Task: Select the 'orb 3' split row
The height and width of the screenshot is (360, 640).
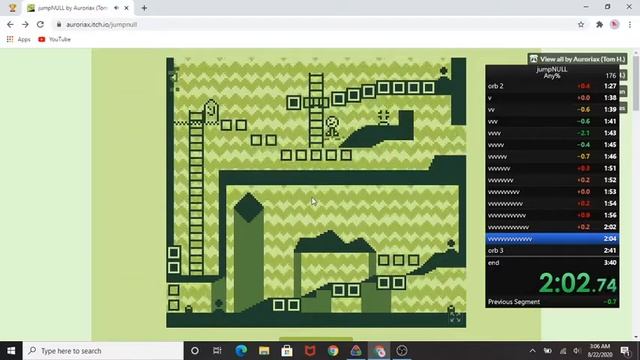Action: coord(552,251)
